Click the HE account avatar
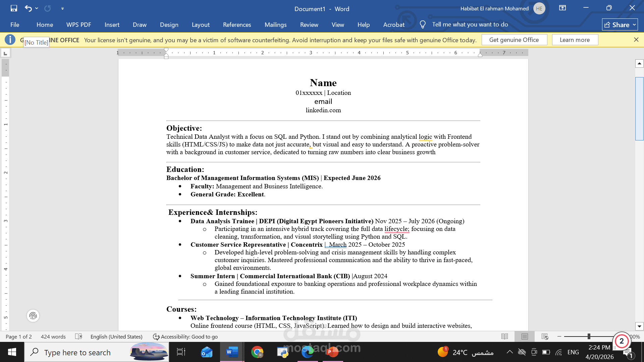The height and width of the screenshot is (362, 644). [539, 8]
